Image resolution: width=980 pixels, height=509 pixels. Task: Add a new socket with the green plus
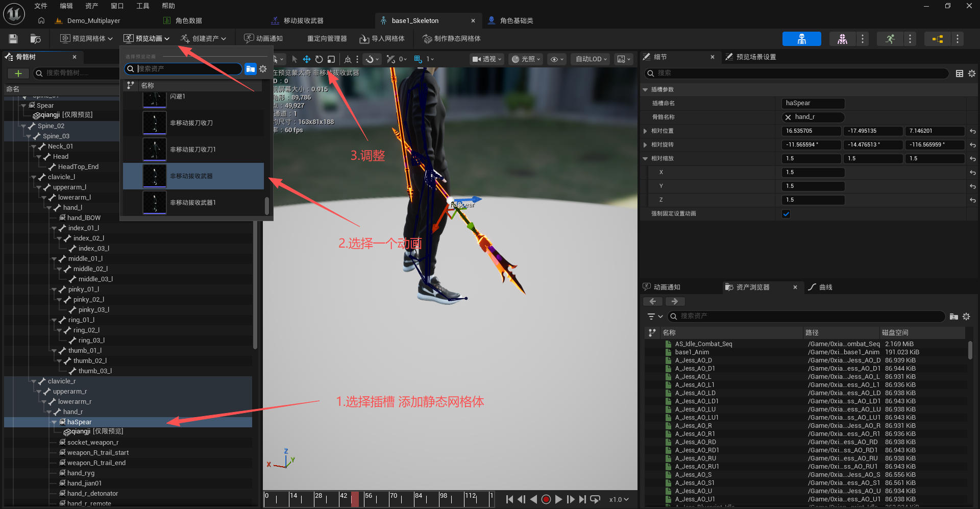tap(18, 74)
